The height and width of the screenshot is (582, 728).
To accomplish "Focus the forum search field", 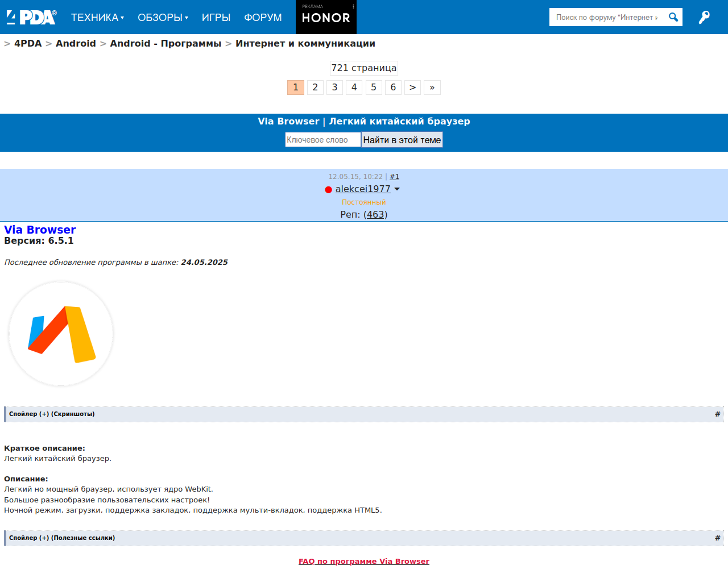I will (607, 17).
